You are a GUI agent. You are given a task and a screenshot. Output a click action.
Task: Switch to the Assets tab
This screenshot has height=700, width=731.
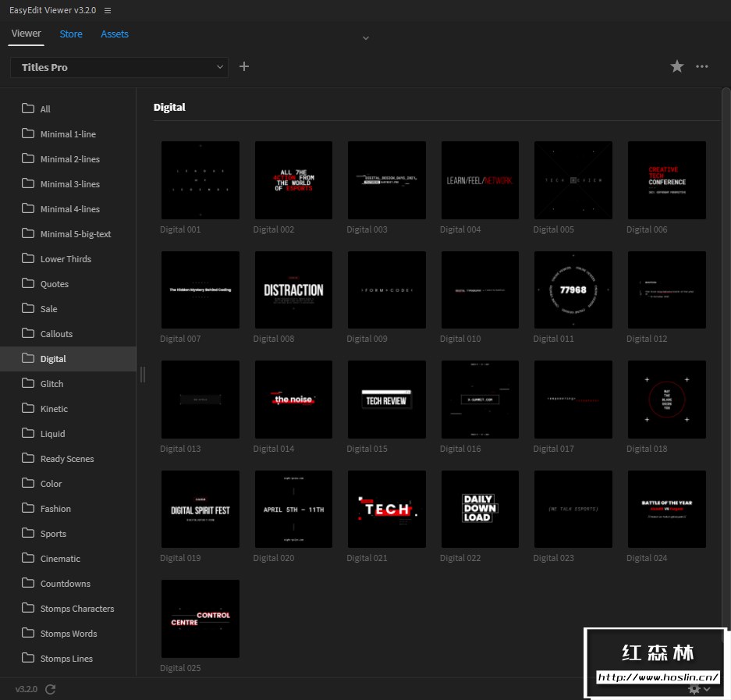pyautogui.click(x=115, y=34)
